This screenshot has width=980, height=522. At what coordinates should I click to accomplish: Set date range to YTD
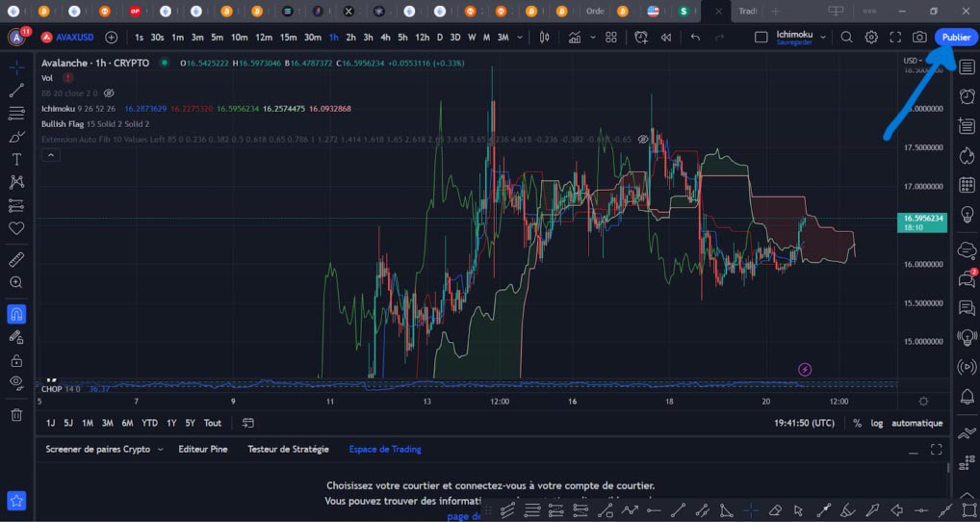[x=149, y=423]
